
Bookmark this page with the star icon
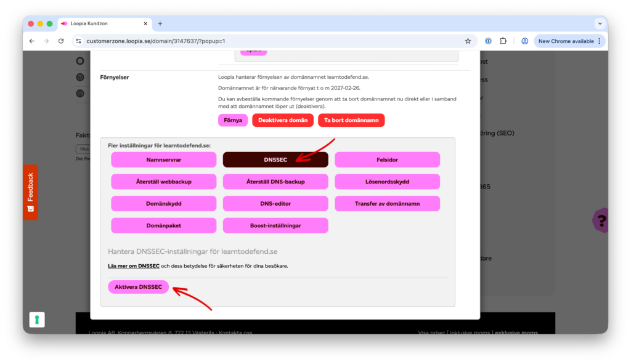[x=468, y=41]
